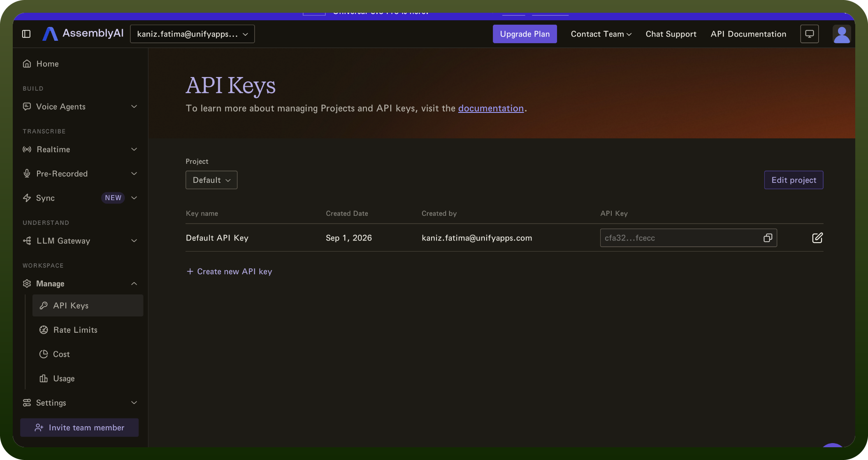The image size is (868, 460).
Task: Edit the Default API Key row
Action: [817, 238]
